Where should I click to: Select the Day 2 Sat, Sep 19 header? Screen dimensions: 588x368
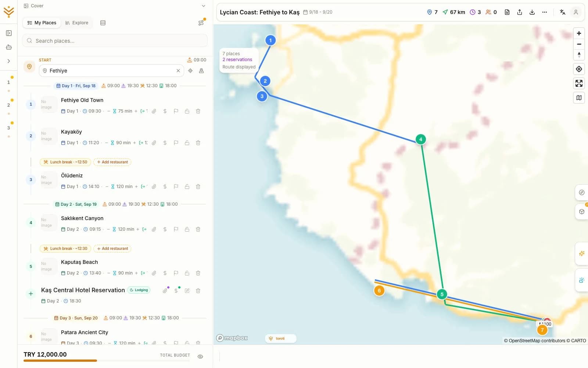coord(76,204)
